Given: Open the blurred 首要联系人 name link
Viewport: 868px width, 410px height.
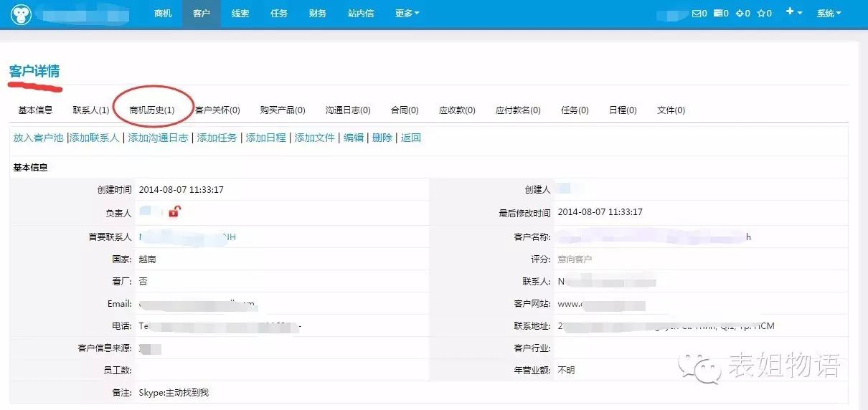Looking at the screenshot, I should tap(187, 237).
